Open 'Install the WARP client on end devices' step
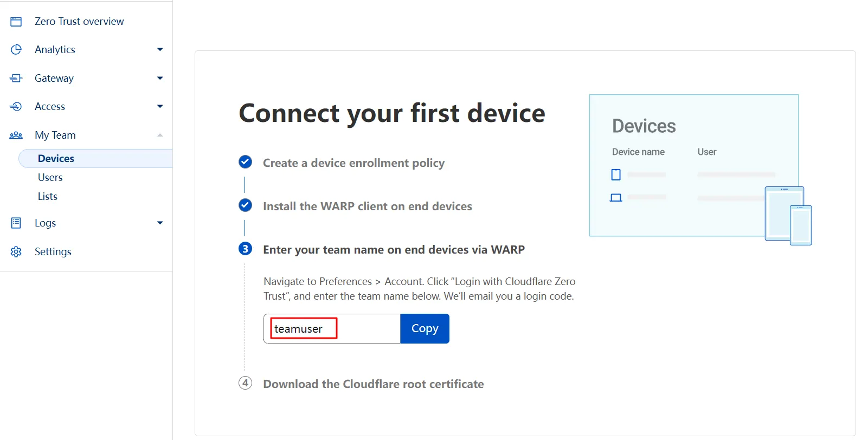868x440 pixels. coord(368,206)
